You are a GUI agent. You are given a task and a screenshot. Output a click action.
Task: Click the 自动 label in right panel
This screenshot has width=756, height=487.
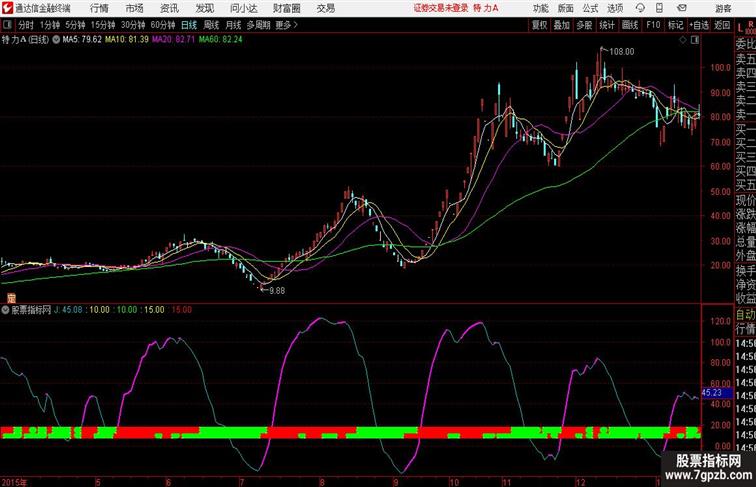pyautogui.click(x=745, y=315)
